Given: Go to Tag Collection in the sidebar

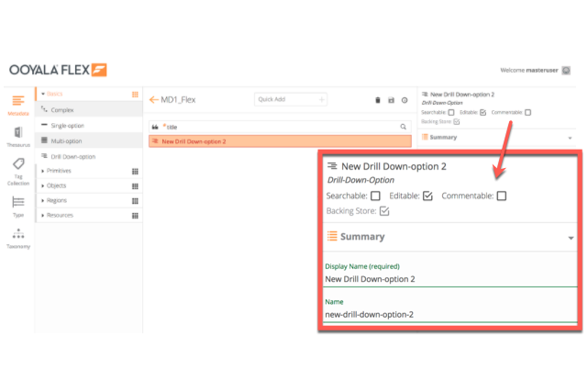Looking at the screenshot, I should (x=17, y=171).
